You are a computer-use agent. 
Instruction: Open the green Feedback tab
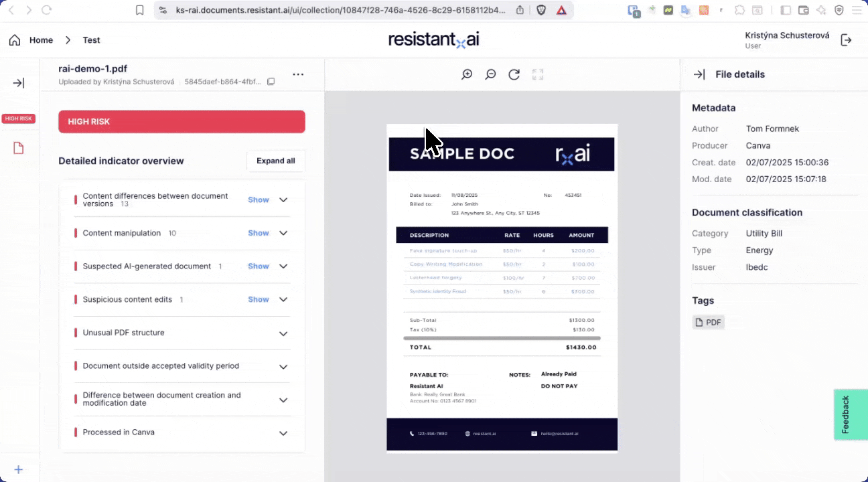coord(851,414)
